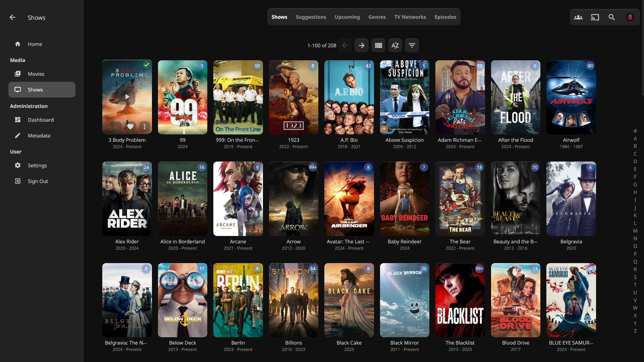
Task: Open the Black Mirror poster
Action: [405, 300]
